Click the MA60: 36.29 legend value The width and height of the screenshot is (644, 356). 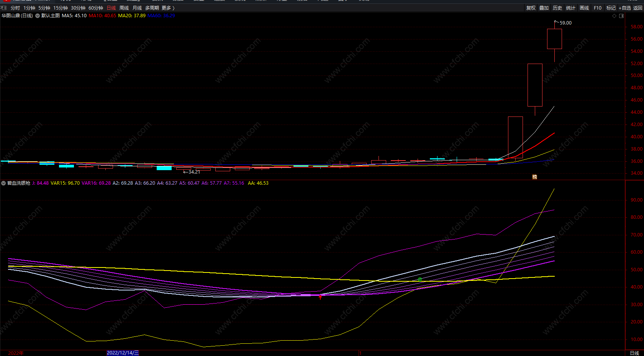click(161, 16)
